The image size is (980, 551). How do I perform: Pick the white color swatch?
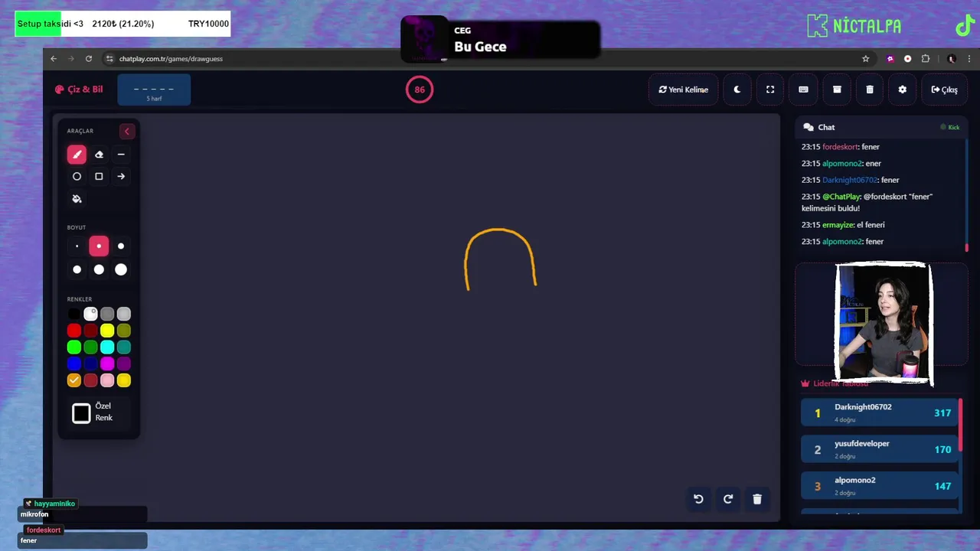90,314
